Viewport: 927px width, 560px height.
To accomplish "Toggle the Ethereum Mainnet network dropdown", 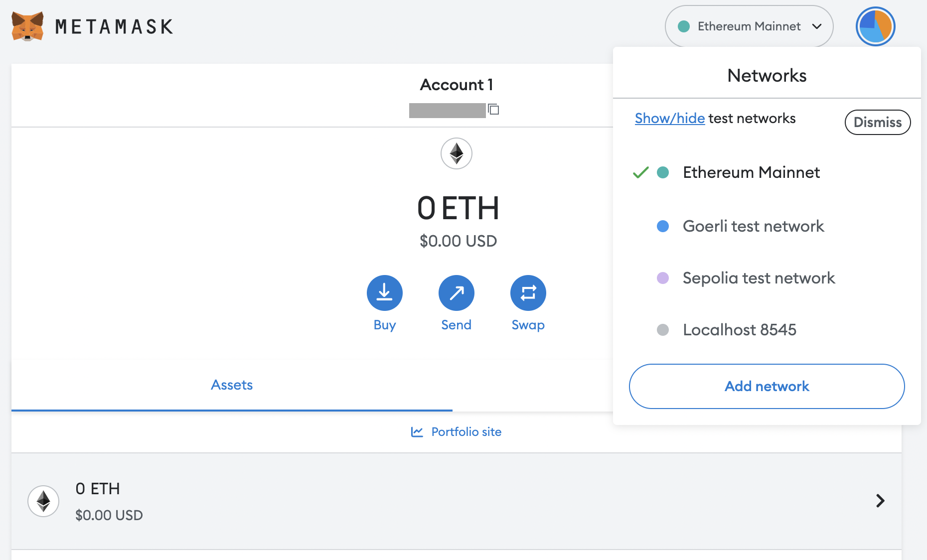I will point(749,26).
